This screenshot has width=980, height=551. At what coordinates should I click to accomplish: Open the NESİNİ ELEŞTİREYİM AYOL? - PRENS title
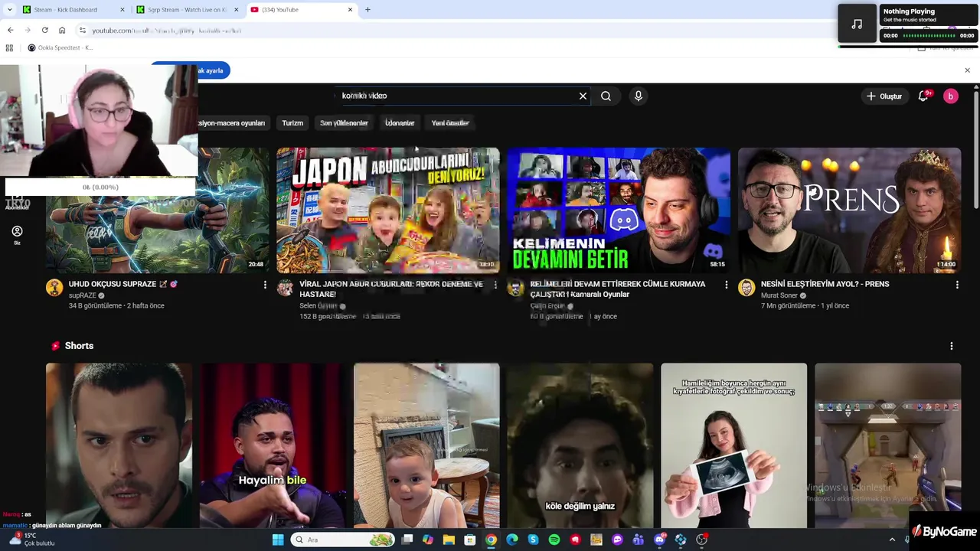tap(825, 284)
